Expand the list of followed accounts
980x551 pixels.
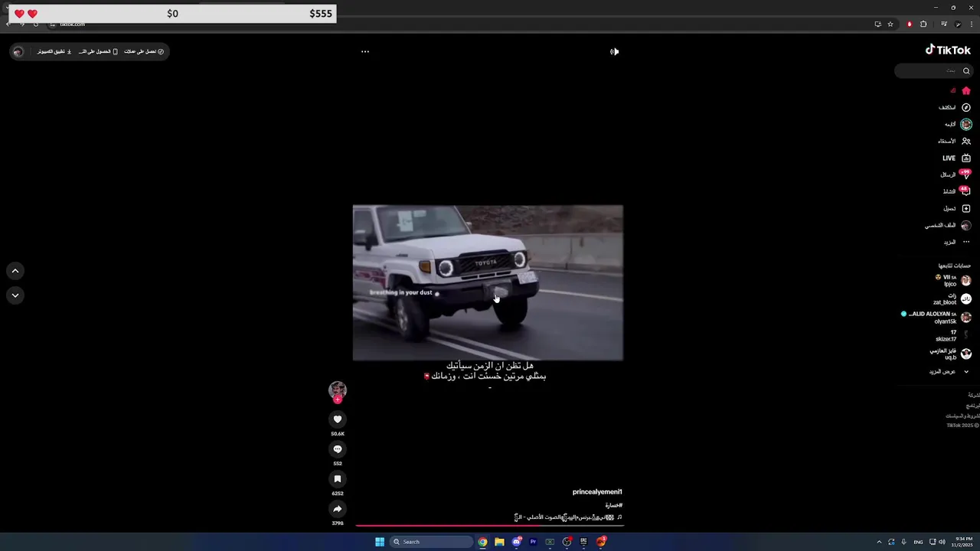coord(950,371)
